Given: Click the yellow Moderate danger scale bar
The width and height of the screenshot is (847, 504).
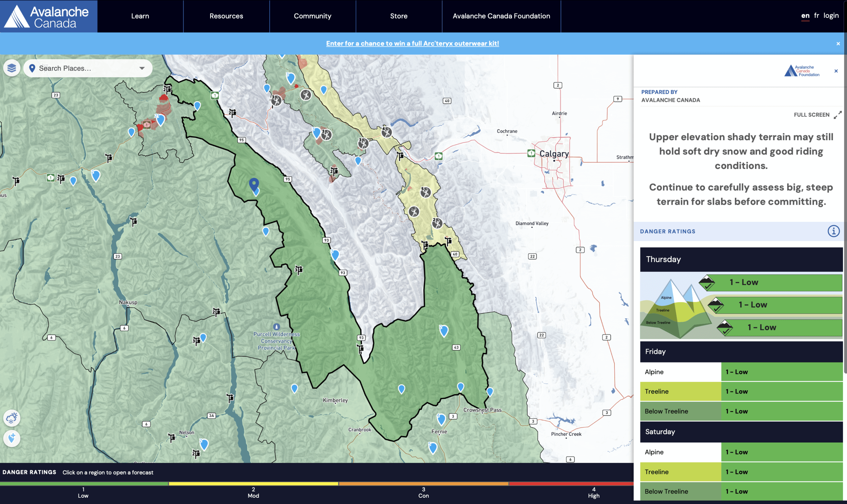Looking at the screenshot, I should tap(253, 483).
